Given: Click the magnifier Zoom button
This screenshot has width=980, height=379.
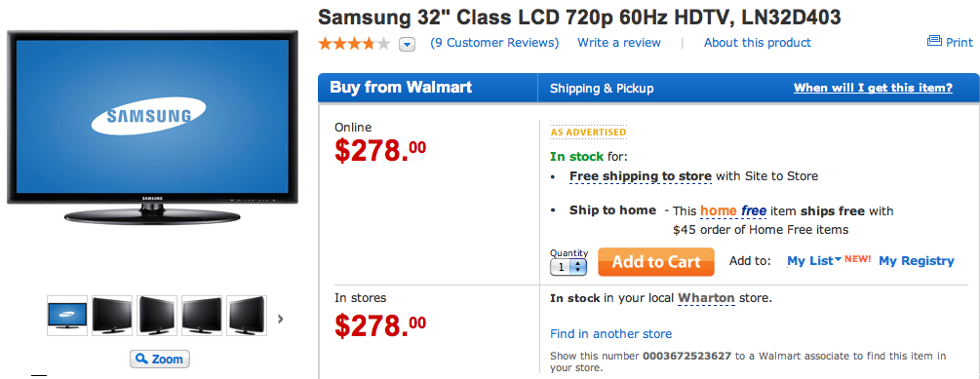Looking at the screenshot, I should (160, 359).
